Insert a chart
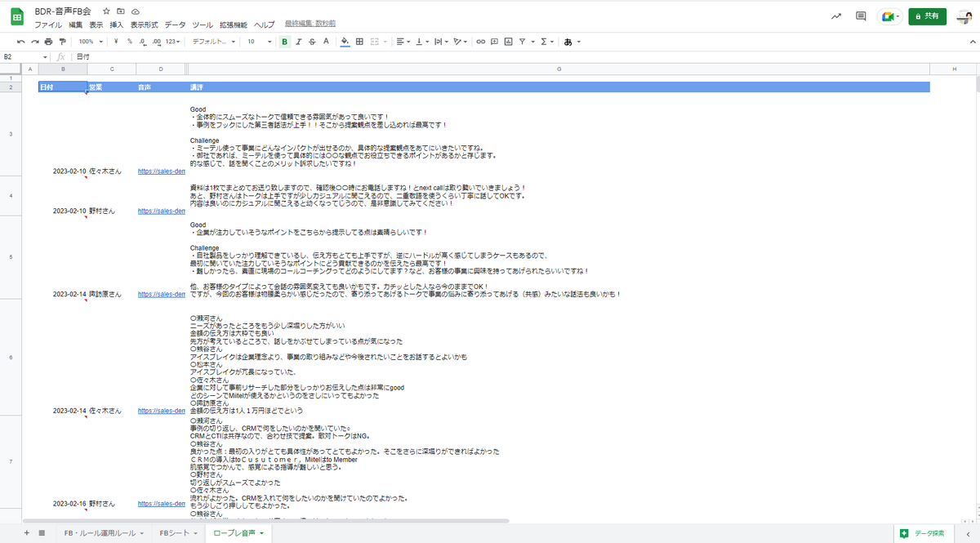 pyautogui.click(x=509, y=41)
